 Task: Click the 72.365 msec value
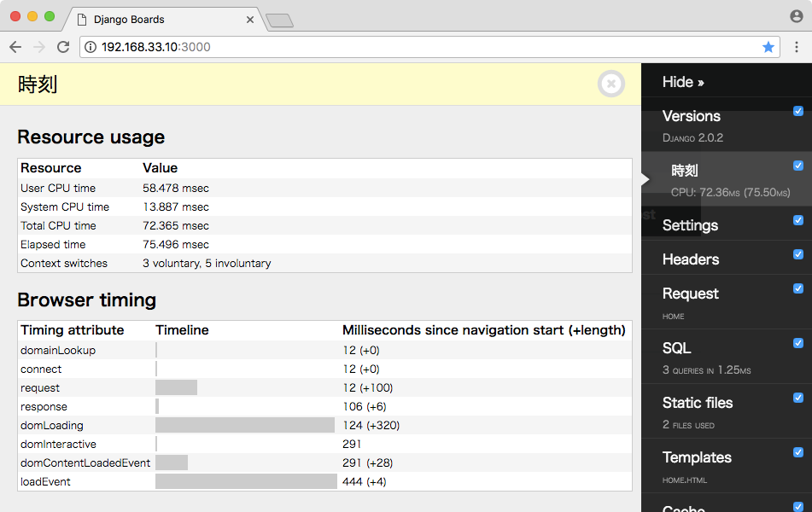(176, 226)
